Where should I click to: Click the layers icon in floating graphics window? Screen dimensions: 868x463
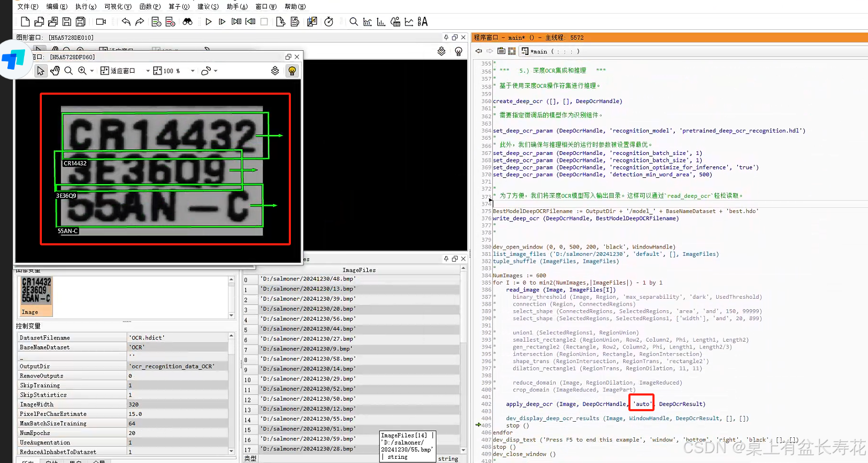275,71
